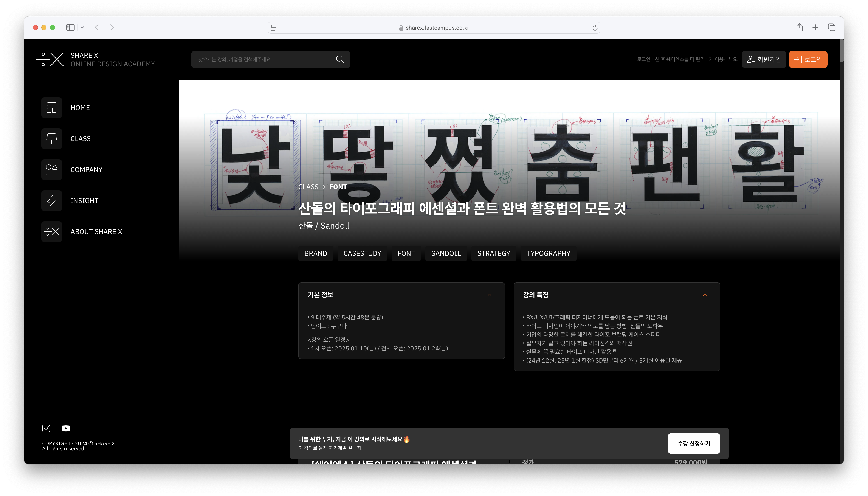Click the CLASS breadcrumb link
Viewport: 868px width, 496px height.
[x=308, y=187]
